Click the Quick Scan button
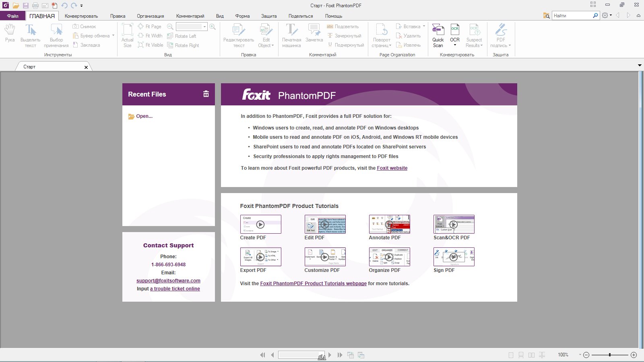Image resolution: width=644 pixels, height=362 pixels. pos(438,36)
